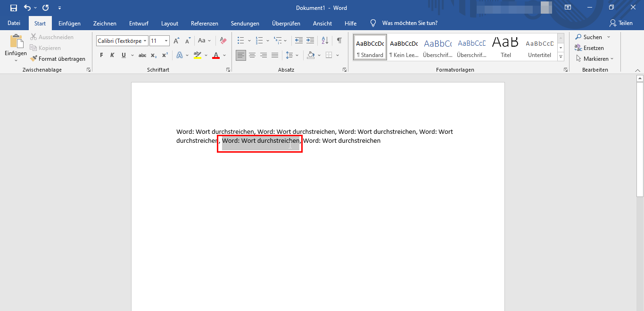Open the Suchen dropdown arrow

[609, 37]
